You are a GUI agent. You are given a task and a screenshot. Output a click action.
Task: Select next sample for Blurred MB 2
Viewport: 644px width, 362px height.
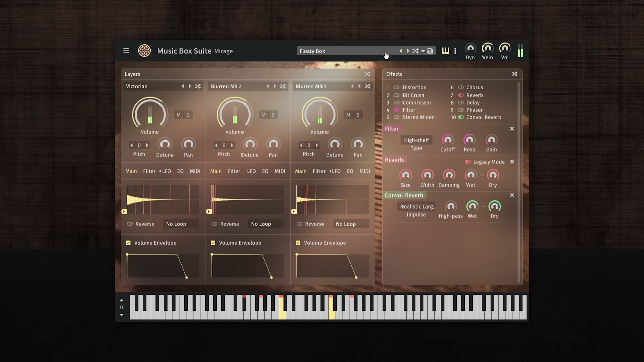[275, 86]
